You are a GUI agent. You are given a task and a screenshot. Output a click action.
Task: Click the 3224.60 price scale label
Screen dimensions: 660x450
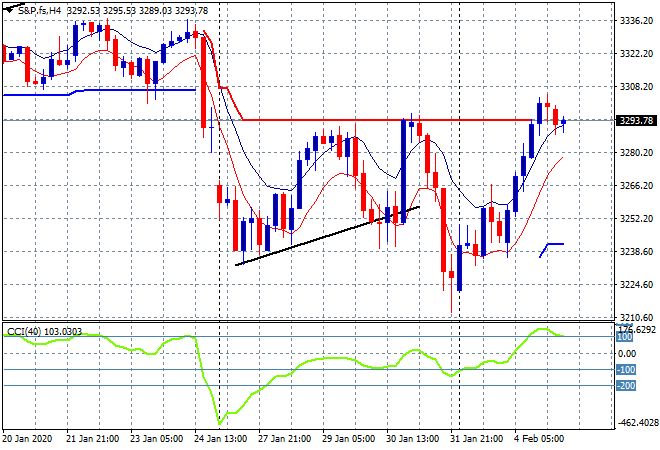[x=636, y=285]
